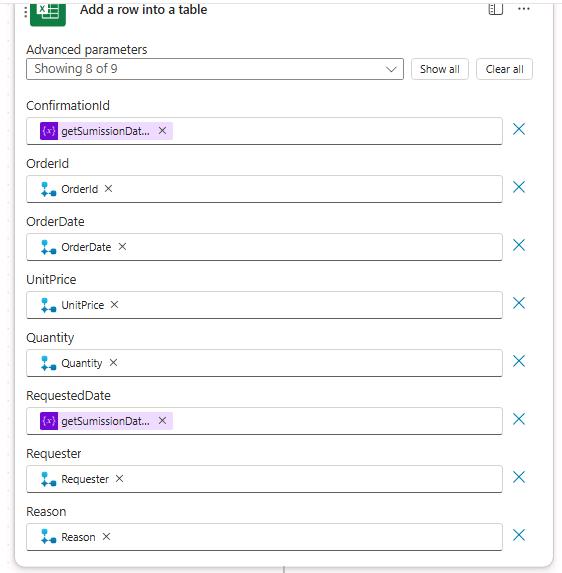The height and width of the screenshot is (573, 562).
Task: Remove the Reason parameter field
Action: point(519,535)
